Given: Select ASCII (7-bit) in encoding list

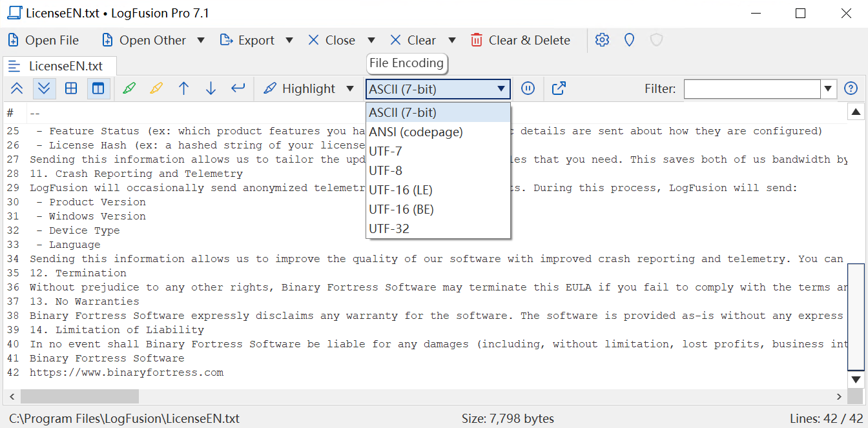Looking at the screenshot, I should pyautogui.click(x=438, y=112).
